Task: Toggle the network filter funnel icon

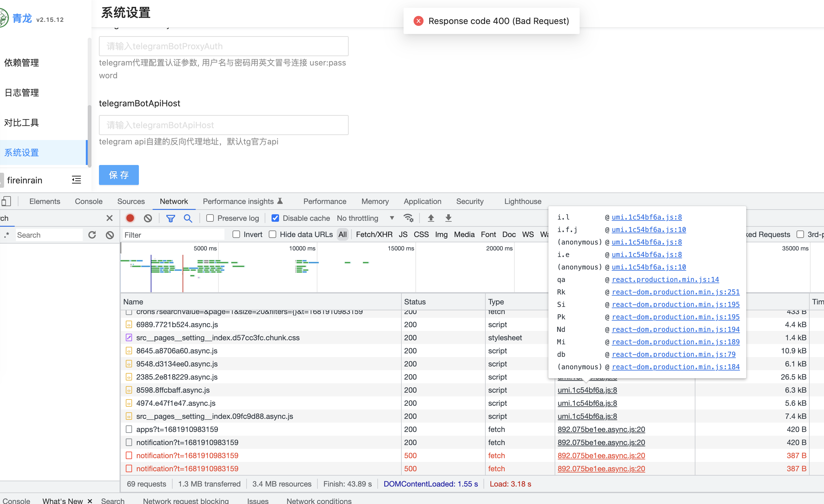Action: [170, 218]
